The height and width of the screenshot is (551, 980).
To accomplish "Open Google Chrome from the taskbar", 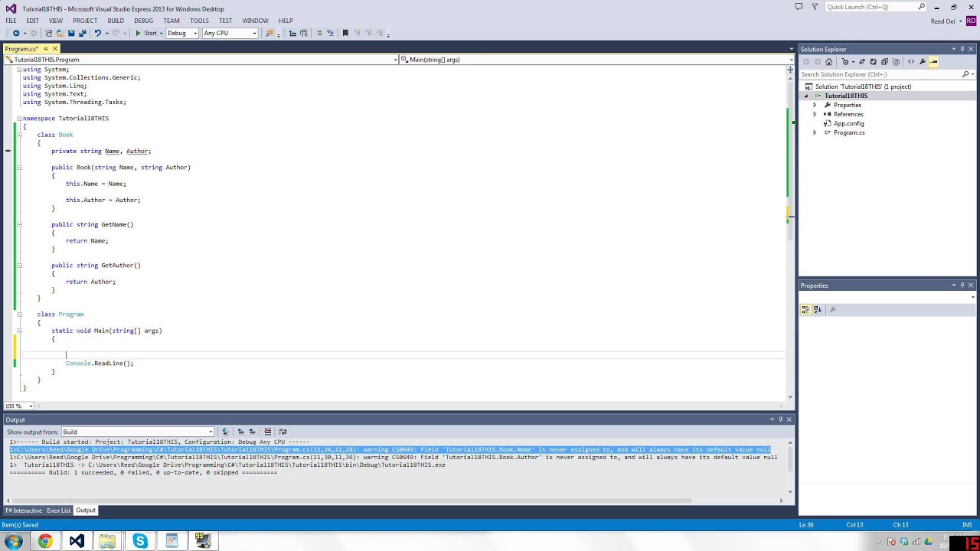I will pyautogui.click(x=45, y=541).
